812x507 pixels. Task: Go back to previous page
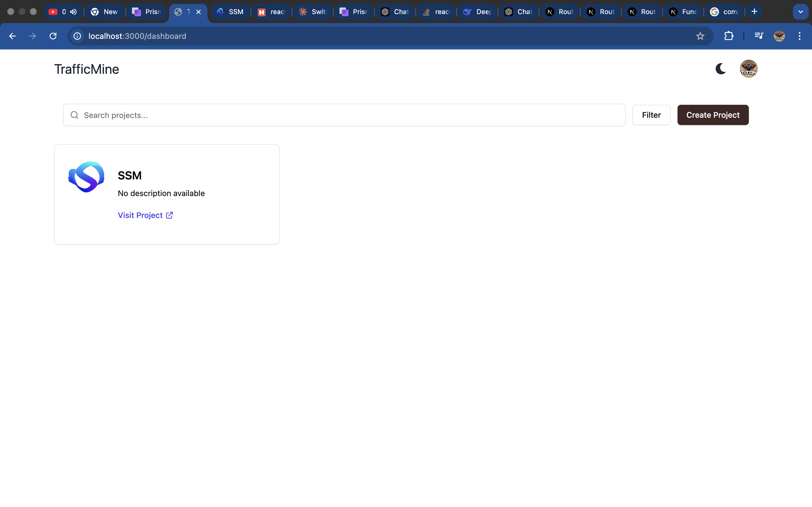pos(12,36)
